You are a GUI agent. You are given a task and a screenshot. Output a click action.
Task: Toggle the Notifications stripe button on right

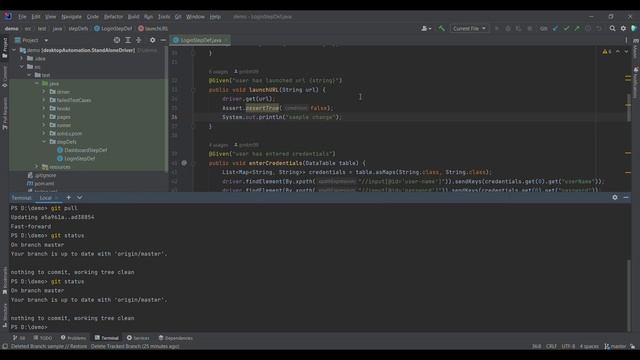636,83
